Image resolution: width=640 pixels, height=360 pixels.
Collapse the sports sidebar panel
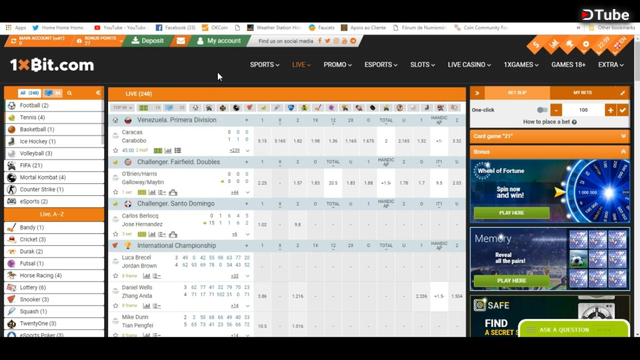[98, 93]
